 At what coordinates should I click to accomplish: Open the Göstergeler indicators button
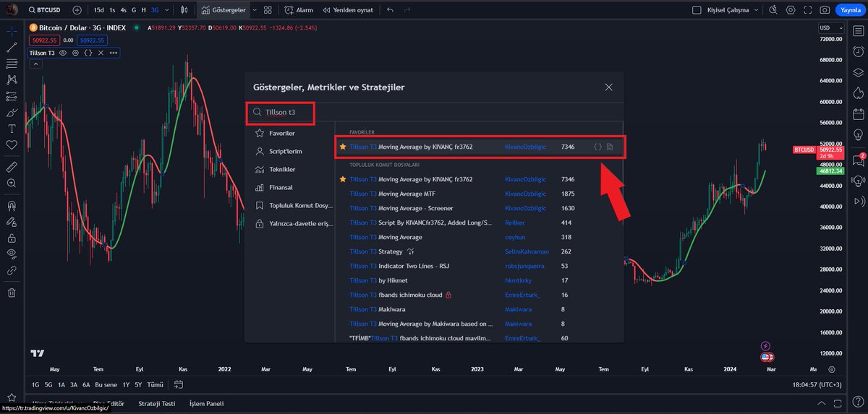[224, 10]
